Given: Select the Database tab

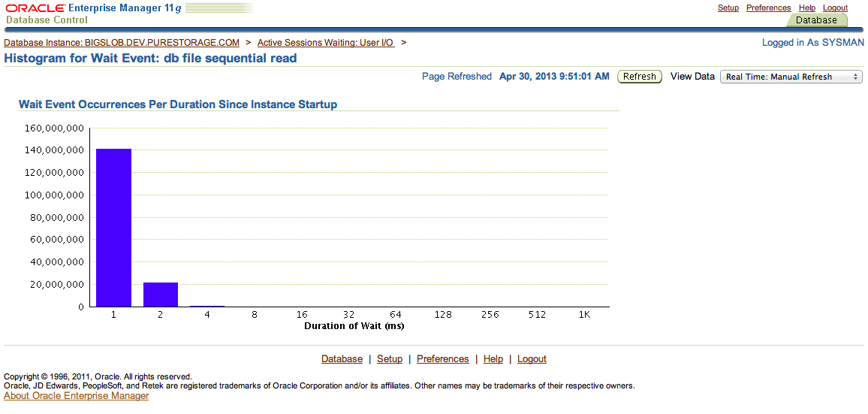Looking at the screenshot, I should click(816, 20).
